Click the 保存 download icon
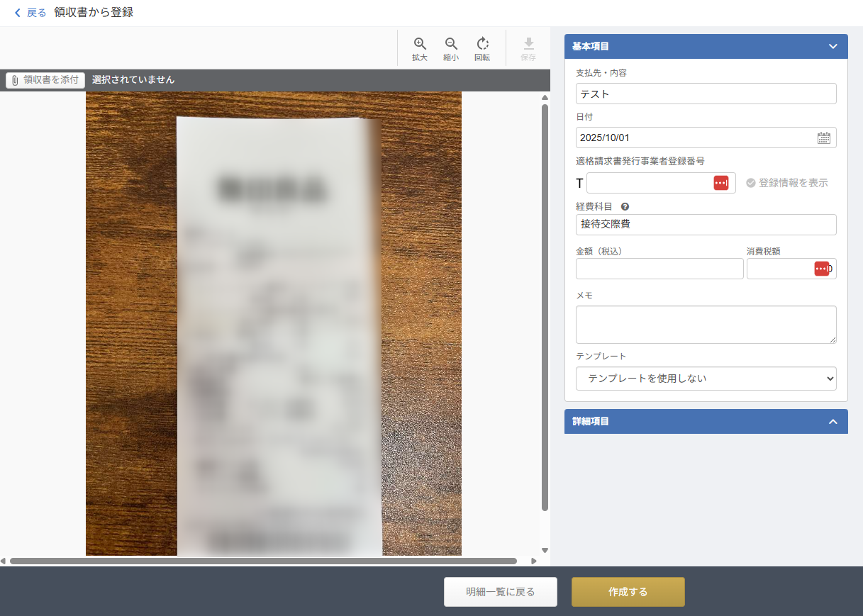This screenshot has height=616, width=863. pos(528,44)
